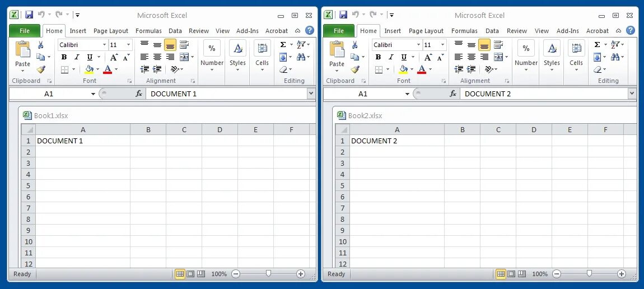Click Sort & Filter icon in right window
Screen dimensions: 644x289
click(x=615, y=44)
